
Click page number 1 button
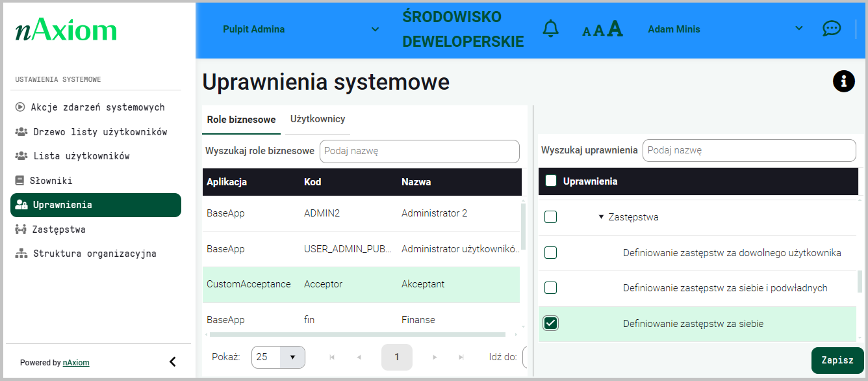tap(397, 357)
